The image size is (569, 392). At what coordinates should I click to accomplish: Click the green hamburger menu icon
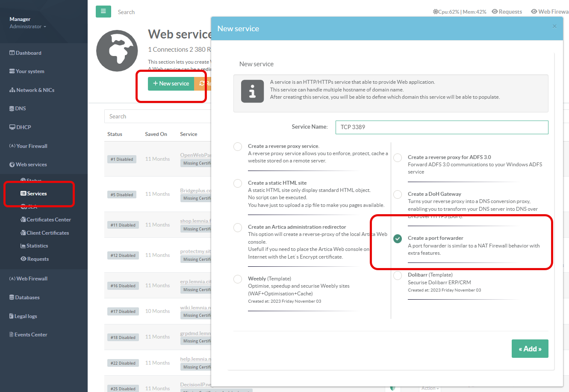coord(103,12)
